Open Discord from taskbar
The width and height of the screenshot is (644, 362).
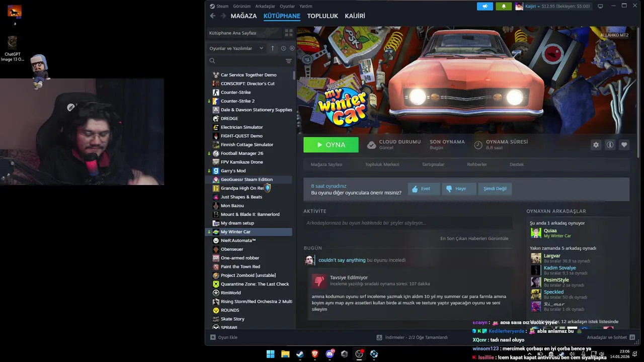click(x=330, y=354)
